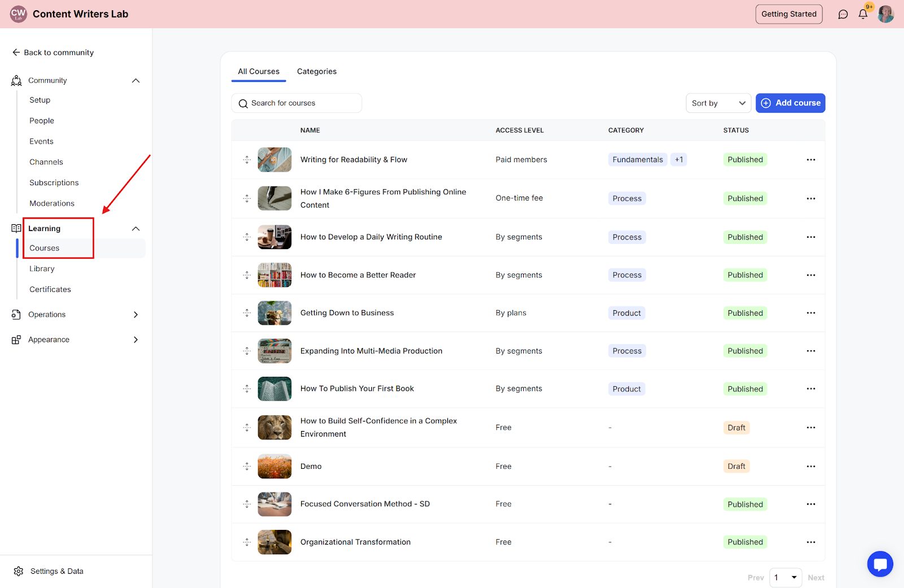
Task: Collapse the Community section
Action: point(136,81)
